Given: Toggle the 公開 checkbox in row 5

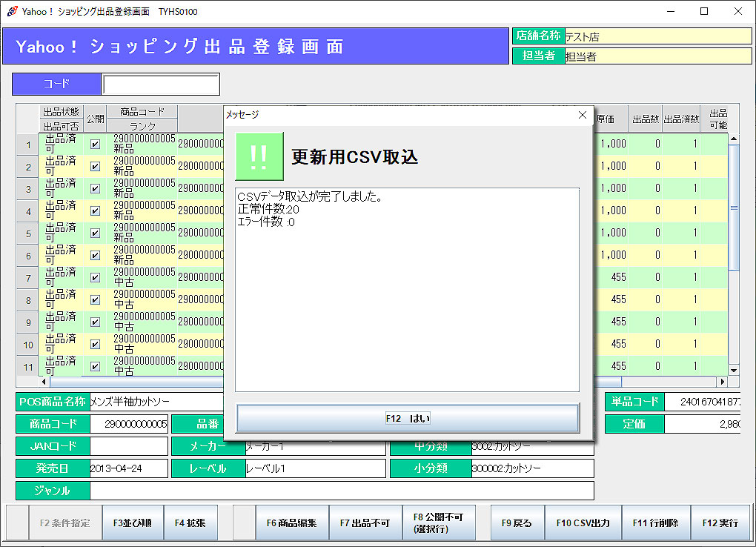Looking at the screenshot, I should (95, 233).
